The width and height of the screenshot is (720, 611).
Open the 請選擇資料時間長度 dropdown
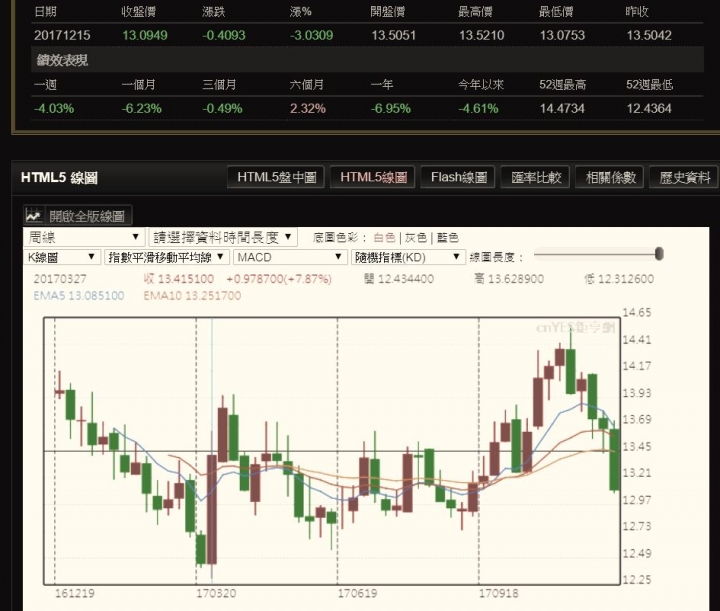[x=223, y=237]
